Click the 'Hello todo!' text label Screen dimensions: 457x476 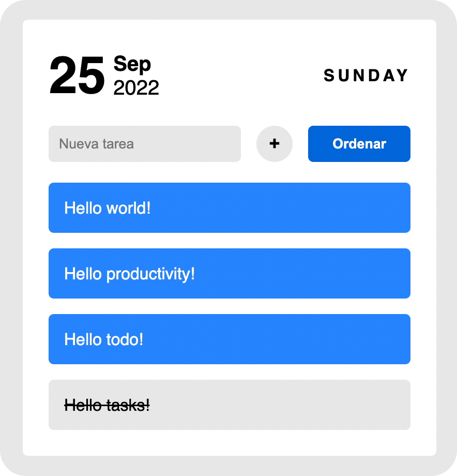click(103, 339)
